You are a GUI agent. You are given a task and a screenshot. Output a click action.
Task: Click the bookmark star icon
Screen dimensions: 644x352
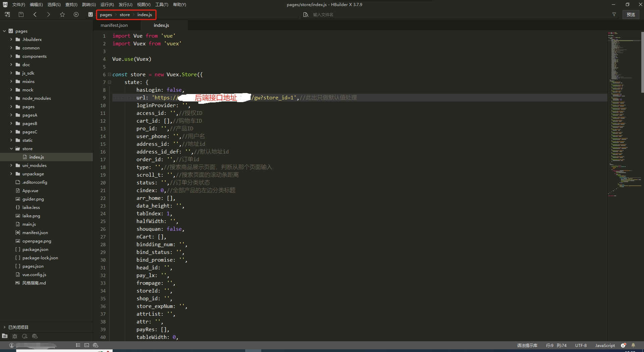62,14
